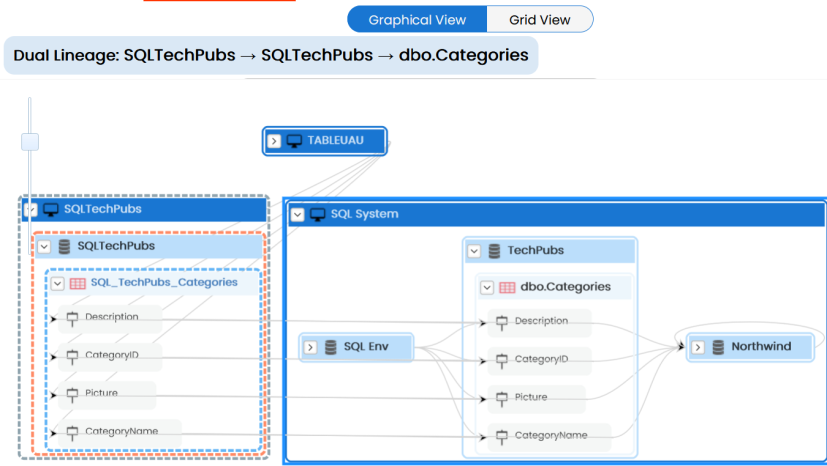
Task: Select the TABLEUAU label text
Action: tap(335, 140)
